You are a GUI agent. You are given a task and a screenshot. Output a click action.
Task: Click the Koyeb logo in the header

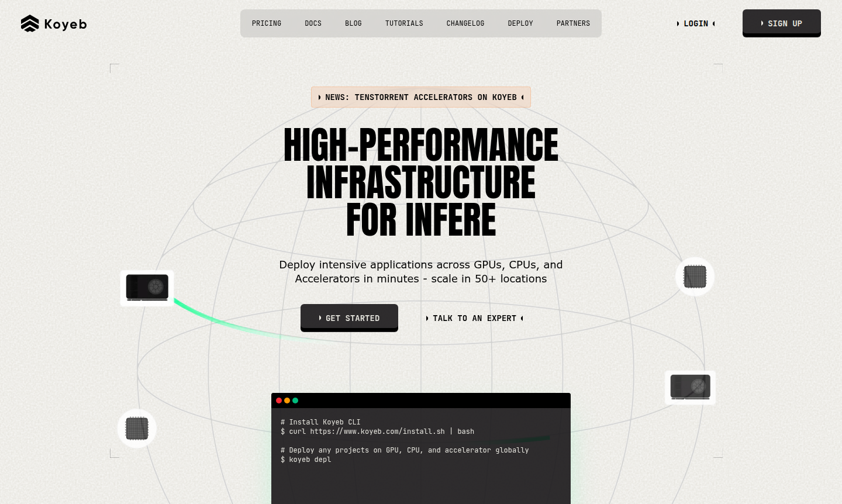[53, 23]
